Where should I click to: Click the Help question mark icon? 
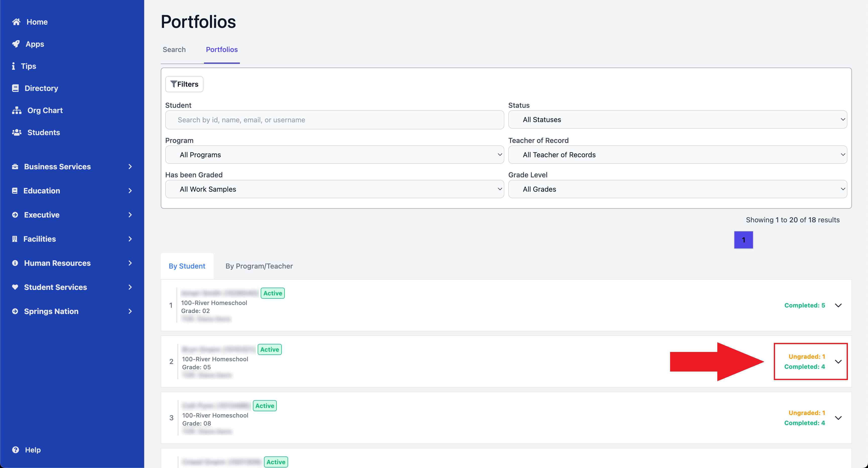(16, 450)
